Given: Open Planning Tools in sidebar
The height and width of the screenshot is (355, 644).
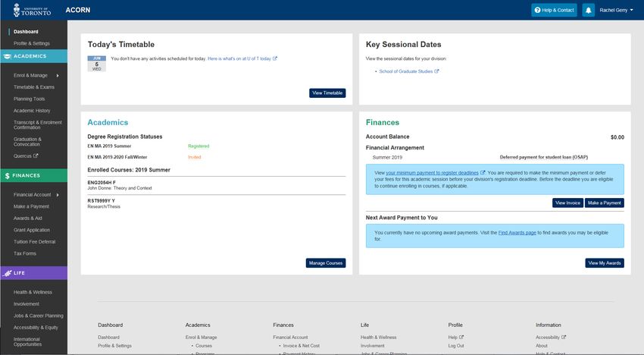Looking at the screenshot, I should [x=29, y=99].
